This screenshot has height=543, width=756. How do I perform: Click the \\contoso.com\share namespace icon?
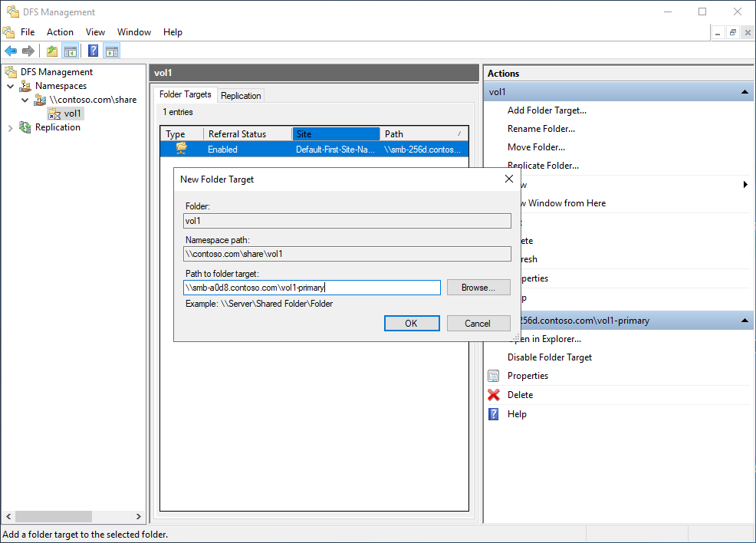40,100
